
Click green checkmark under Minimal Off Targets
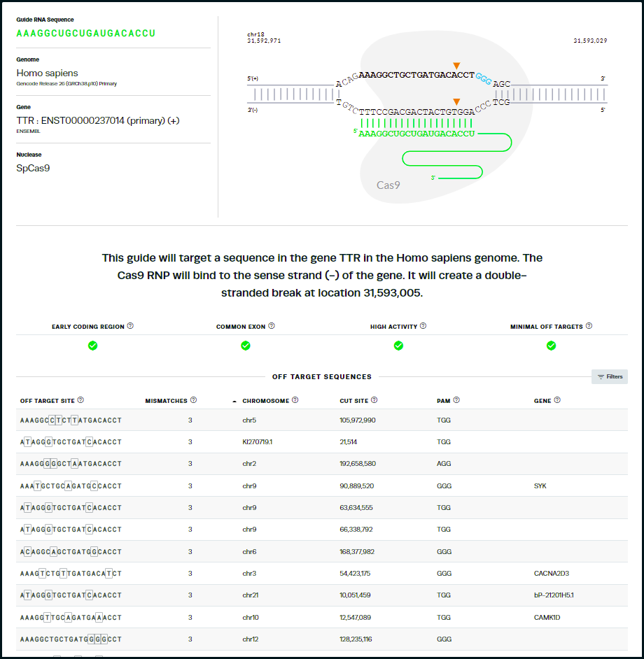coord(551,346)
